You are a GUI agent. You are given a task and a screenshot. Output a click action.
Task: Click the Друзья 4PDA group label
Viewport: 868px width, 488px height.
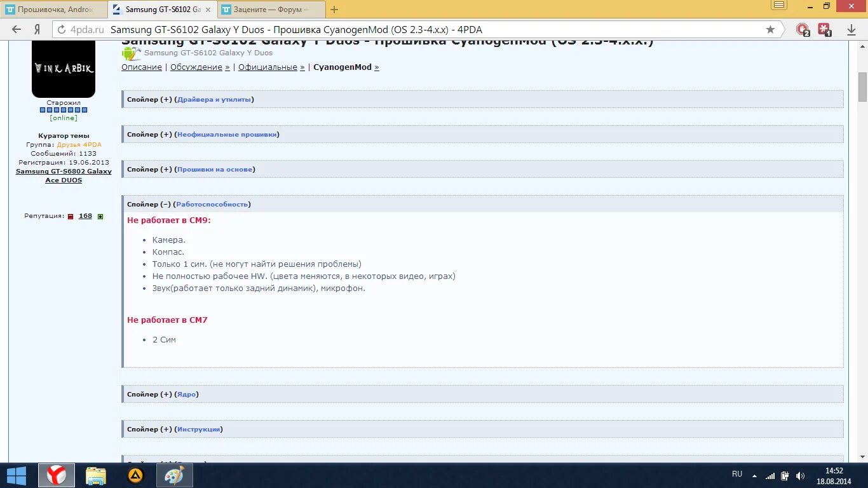tap(79, 144)
